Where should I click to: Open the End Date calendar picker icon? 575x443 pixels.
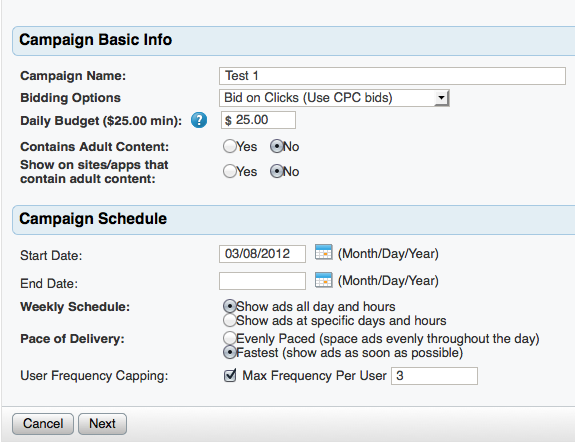coord(323,280)
